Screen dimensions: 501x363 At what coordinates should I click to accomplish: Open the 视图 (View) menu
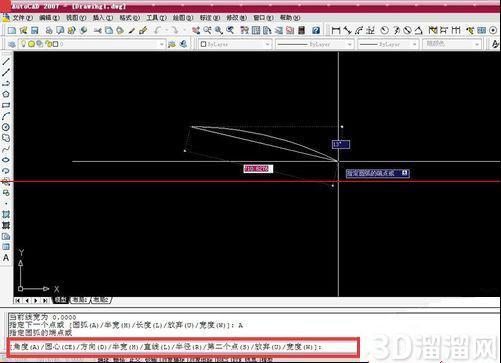tap(76, 18)
